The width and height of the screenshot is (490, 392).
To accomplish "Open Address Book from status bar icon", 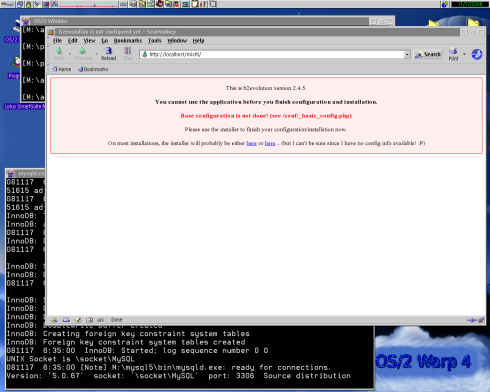I will coord(89,320).
